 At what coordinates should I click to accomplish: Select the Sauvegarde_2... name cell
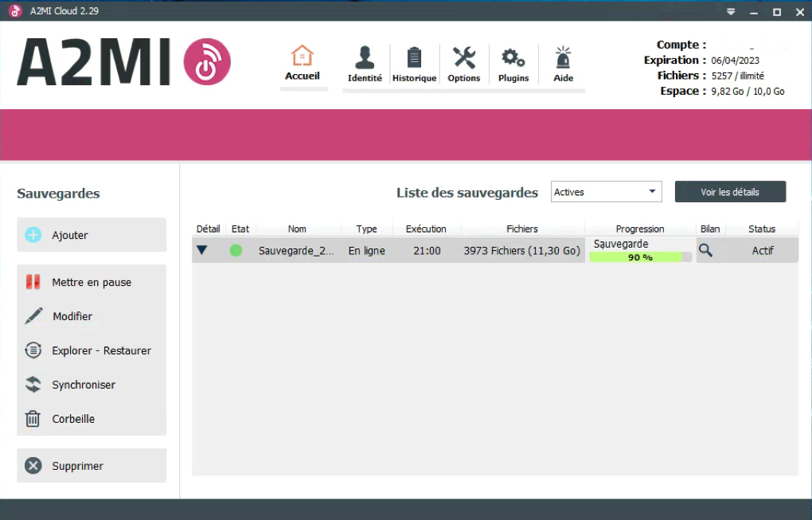coord(296,251)
